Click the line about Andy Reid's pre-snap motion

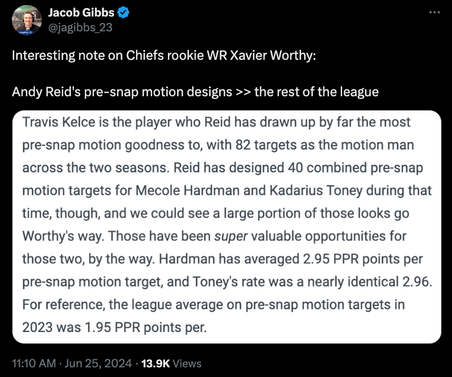pos(195,92)
